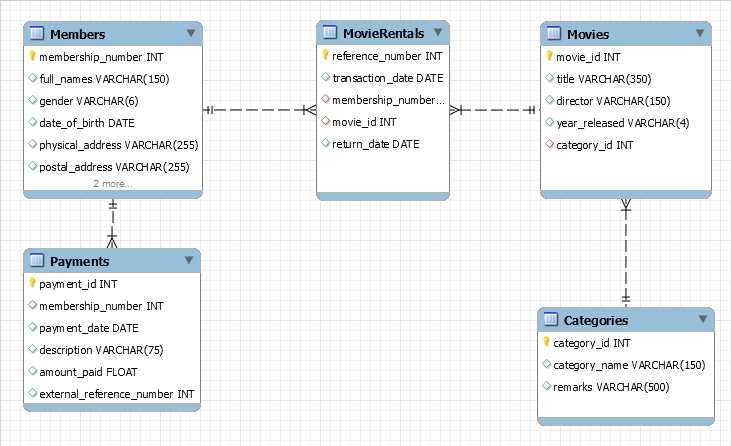Select the full_names column in Members
The width and height of the screenshot is (731, 446).
(90, 79)
